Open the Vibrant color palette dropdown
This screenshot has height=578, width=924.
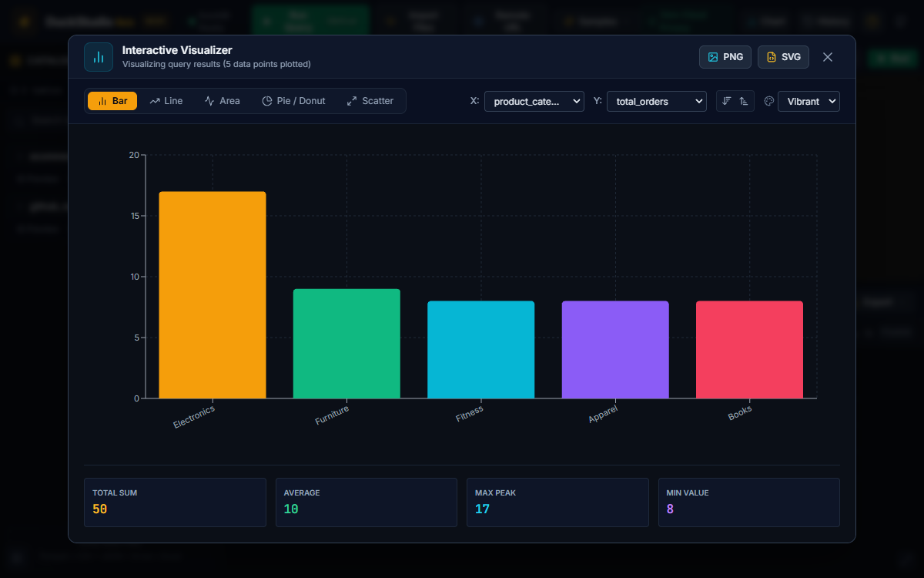click(808, 101)
